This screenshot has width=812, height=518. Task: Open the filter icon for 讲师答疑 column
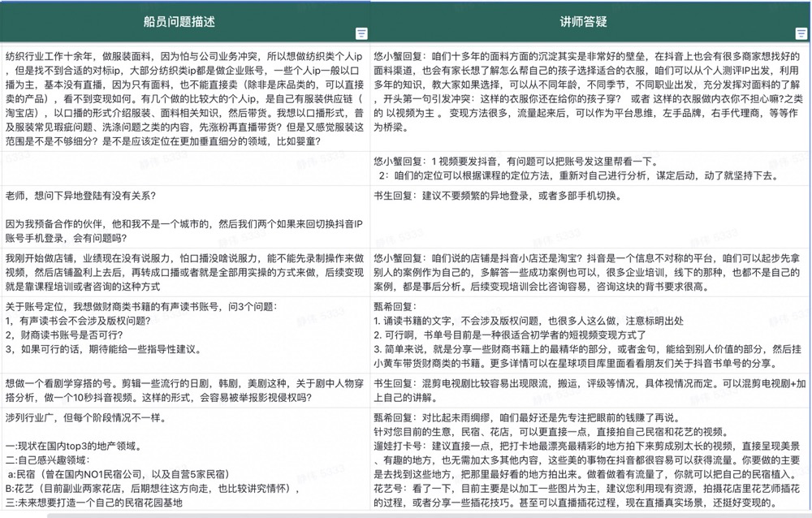tap(801, 33)
